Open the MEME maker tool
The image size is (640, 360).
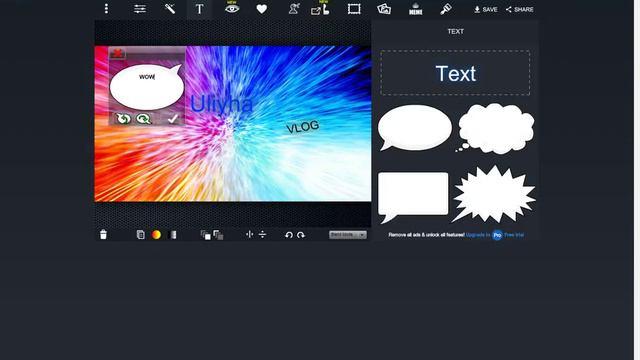[x=416, y=9]
